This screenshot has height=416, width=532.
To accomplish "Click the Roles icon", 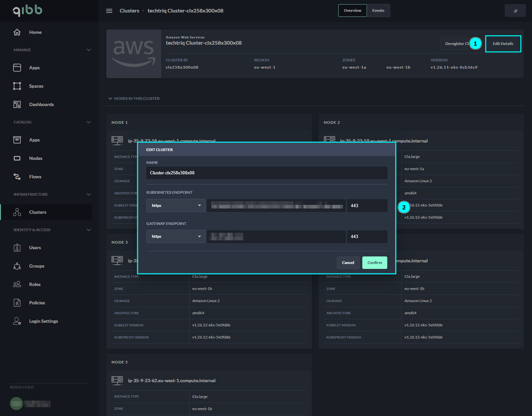I will coord(17,284).
